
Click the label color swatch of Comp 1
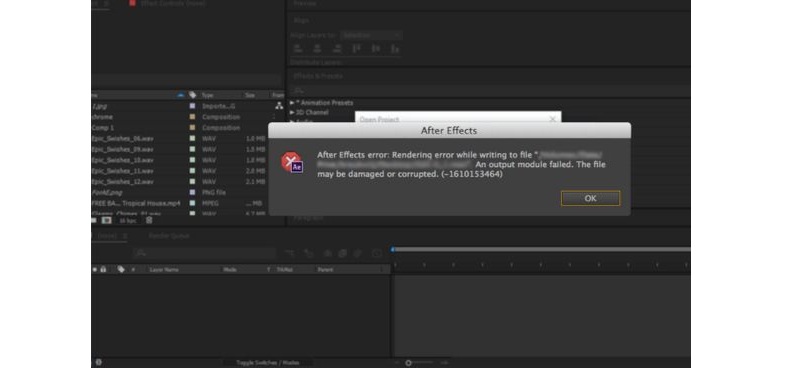pos(192,128)
